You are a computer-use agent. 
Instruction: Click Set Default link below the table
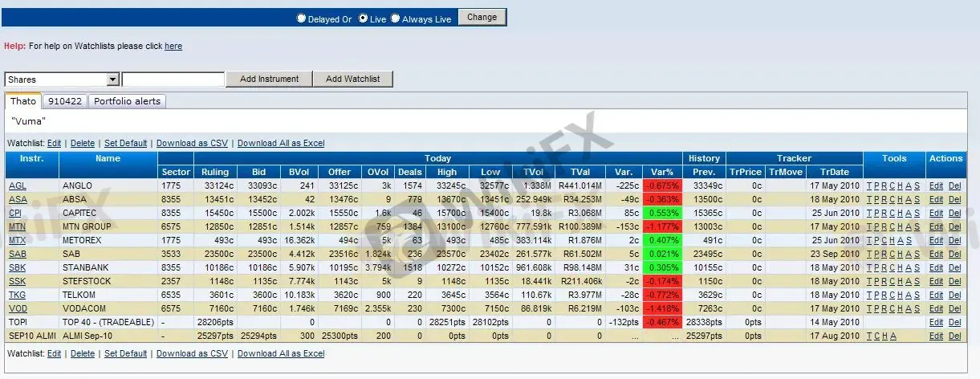point(126,353)
